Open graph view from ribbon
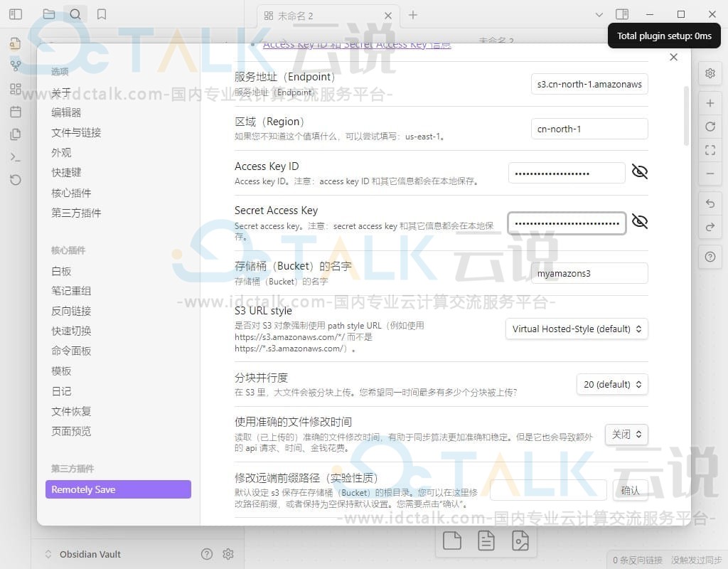The image size is (728, 569). tap(16, 66)
